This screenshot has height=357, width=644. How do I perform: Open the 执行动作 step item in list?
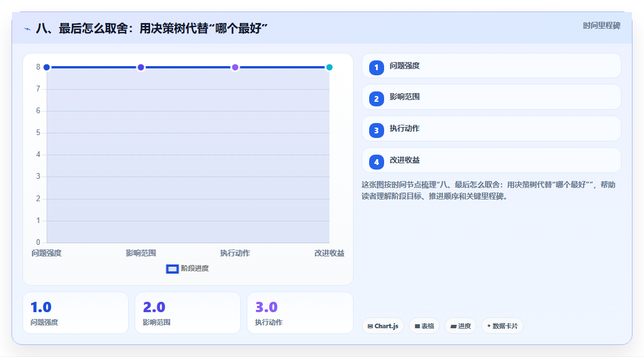pyautogui.click(x=491, y=129)
